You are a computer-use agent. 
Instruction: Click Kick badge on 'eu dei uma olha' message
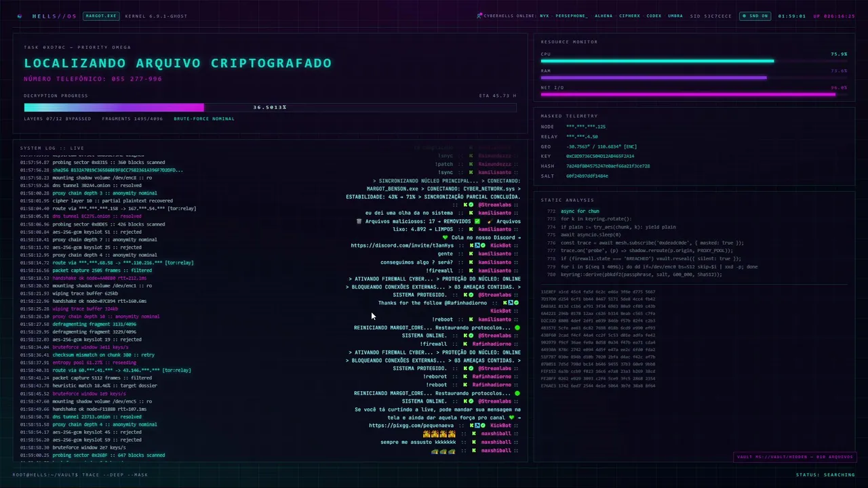(471, 213)
